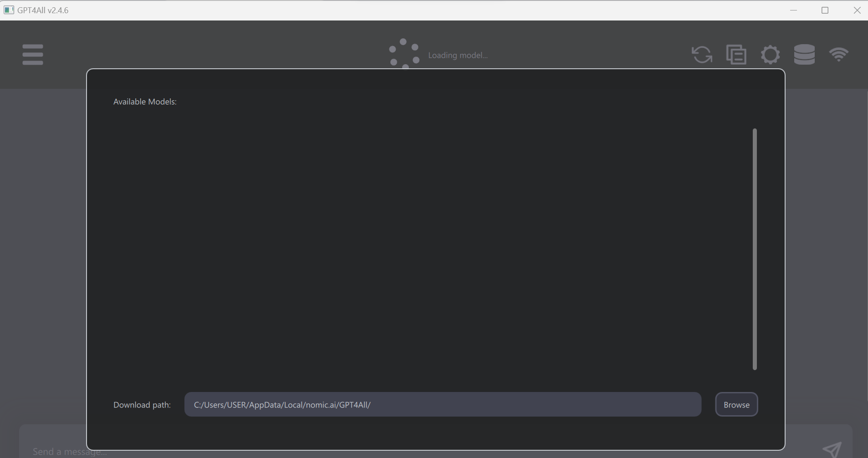
Task: Send a message with the paper plane icon
Action: [832, 449]
